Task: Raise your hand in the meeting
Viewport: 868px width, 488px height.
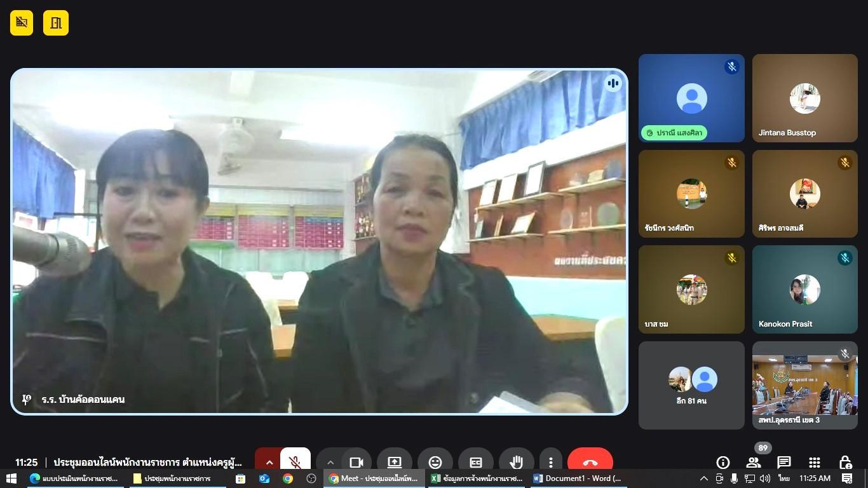Action: pos(516,462)
